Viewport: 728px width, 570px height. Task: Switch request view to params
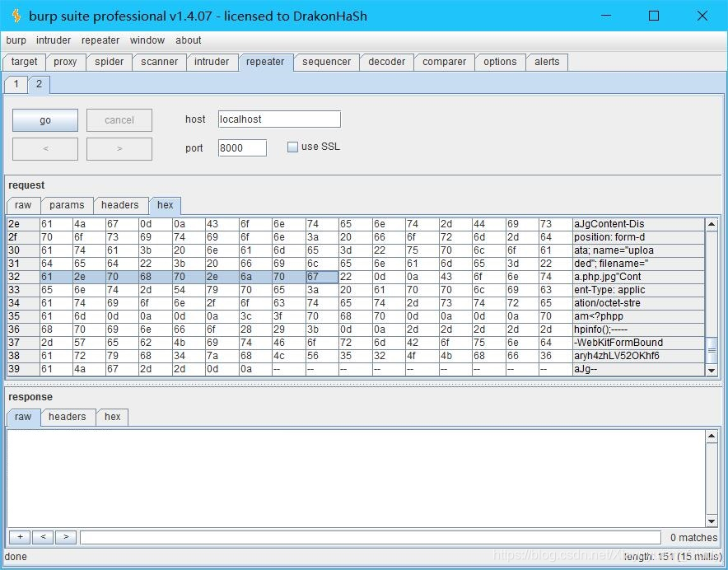[67, 205]
